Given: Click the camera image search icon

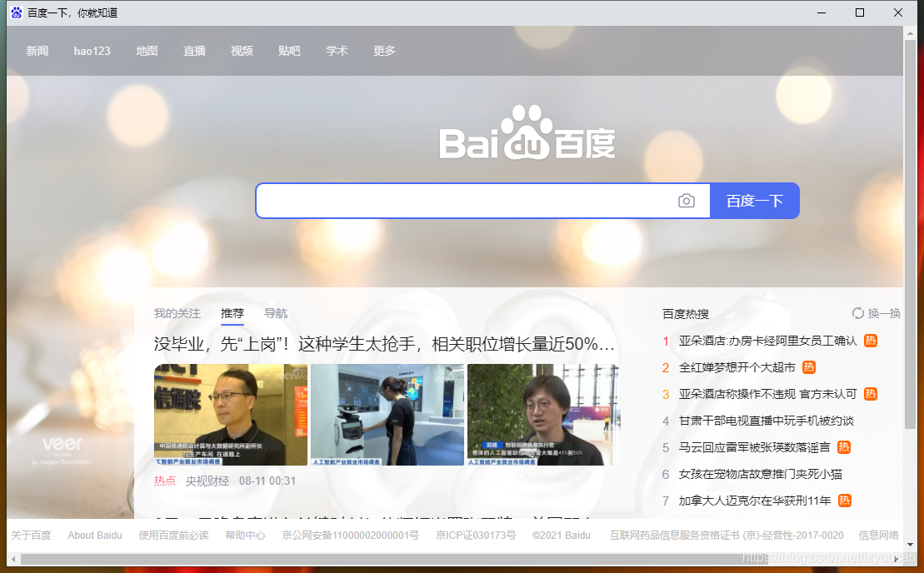Looking at the screenshot, I should [x=686, y=201].
